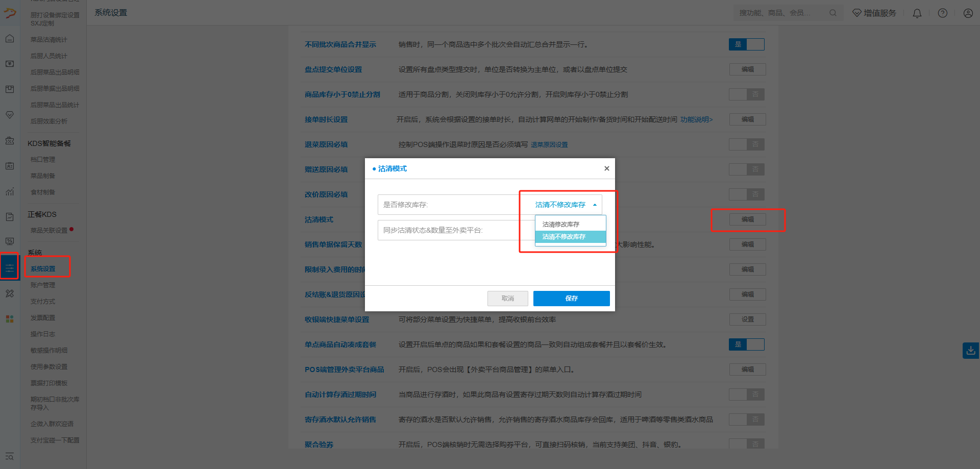The image size is (980, 469).
Task: Toggle 自动计算存酒过期时间 switch
Action: (x=747, y=394)
